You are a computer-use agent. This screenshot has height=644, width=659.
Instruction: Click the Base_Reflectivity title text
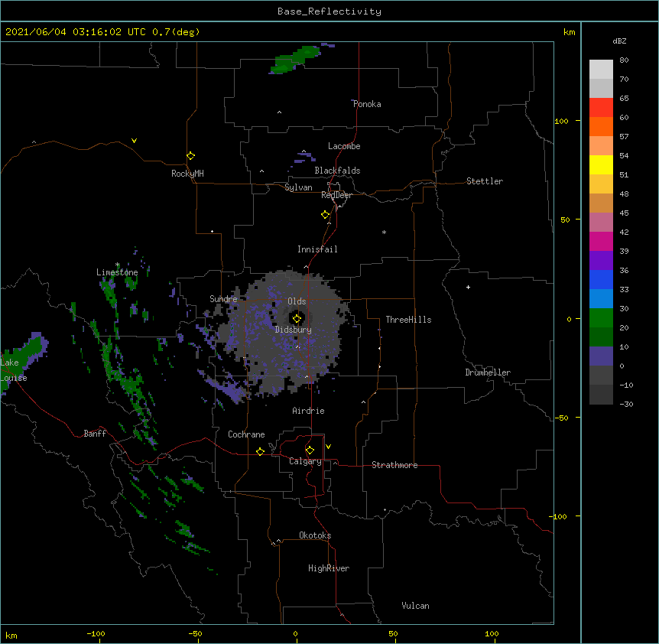[329, 11]
